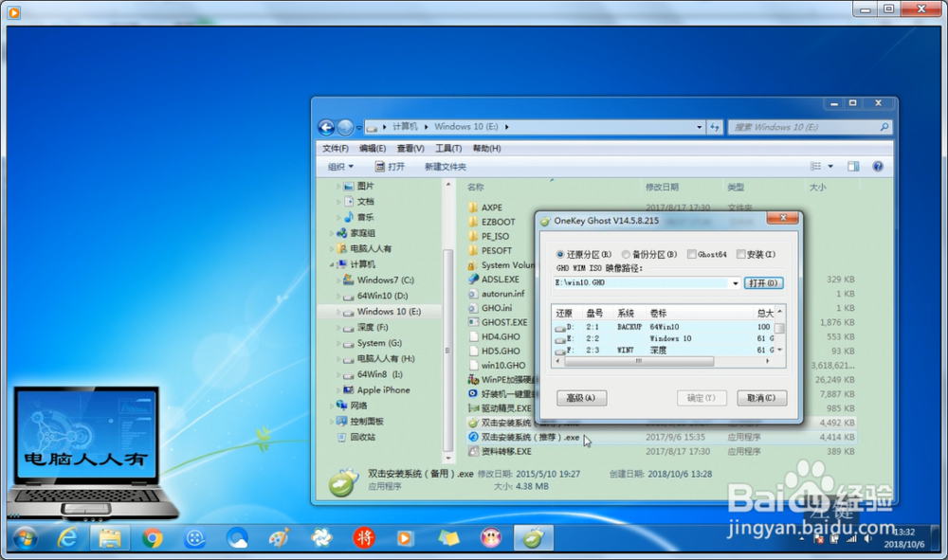This screenshot has width=948, height=560.
Task: Tick the Ghost64 checkbox
Action: point(692,254)
